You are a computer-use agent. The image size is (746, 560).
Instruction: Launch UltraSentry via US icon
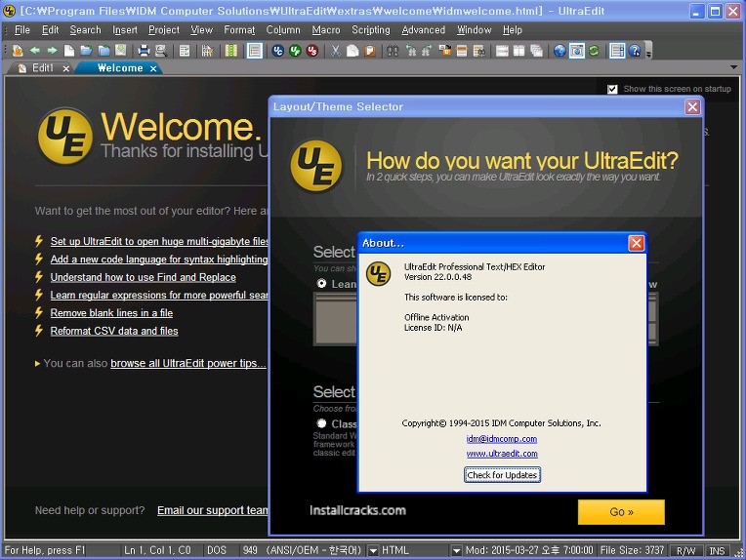pos(312,51)
